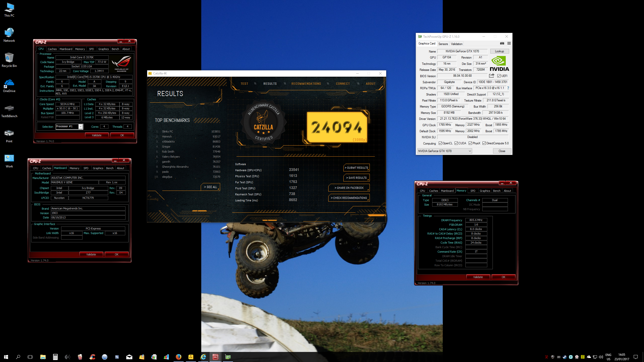The height and width of the screenshot is (362, 644).
Task: Click Validate in the Memory CPU-Z window
Action: 478,277
